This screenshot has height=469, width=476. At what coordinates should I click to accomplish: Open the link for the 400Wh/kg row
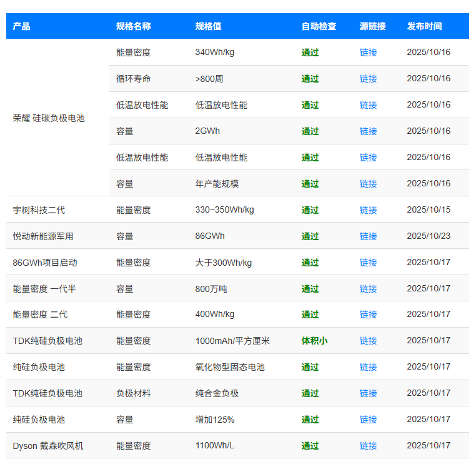368,315
